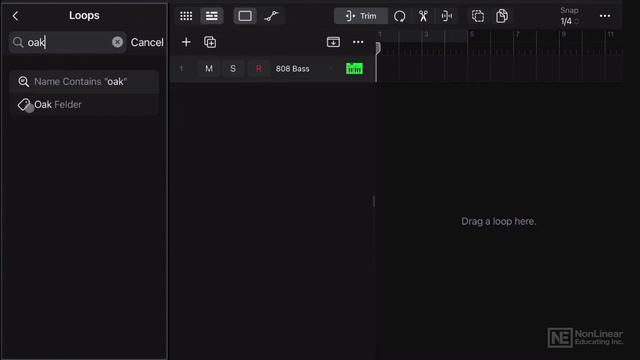Click the import into tracks icon
Image resolution: width=640 pixels, height=360 pixels.
click(x=333, y=42)
